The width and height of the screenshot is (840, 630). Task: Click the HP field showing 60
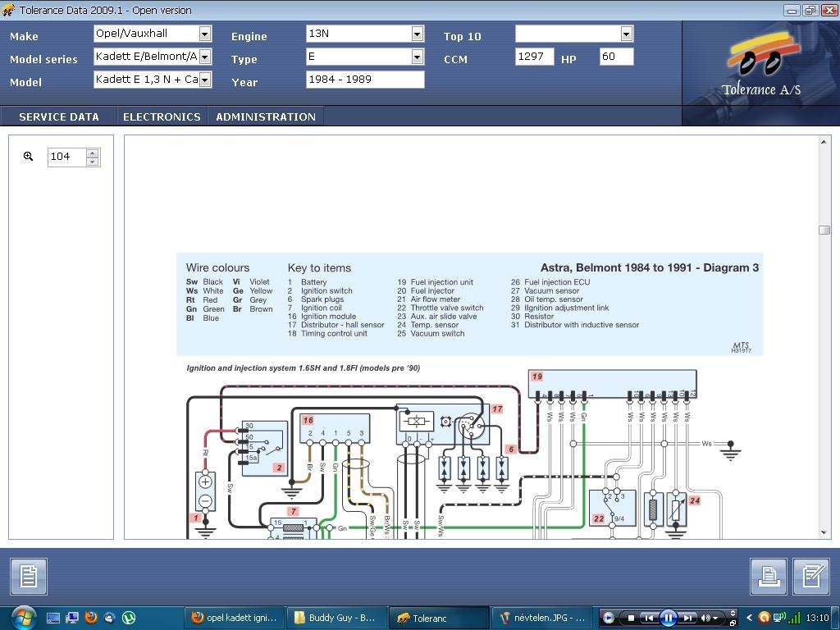coord(617,57)
